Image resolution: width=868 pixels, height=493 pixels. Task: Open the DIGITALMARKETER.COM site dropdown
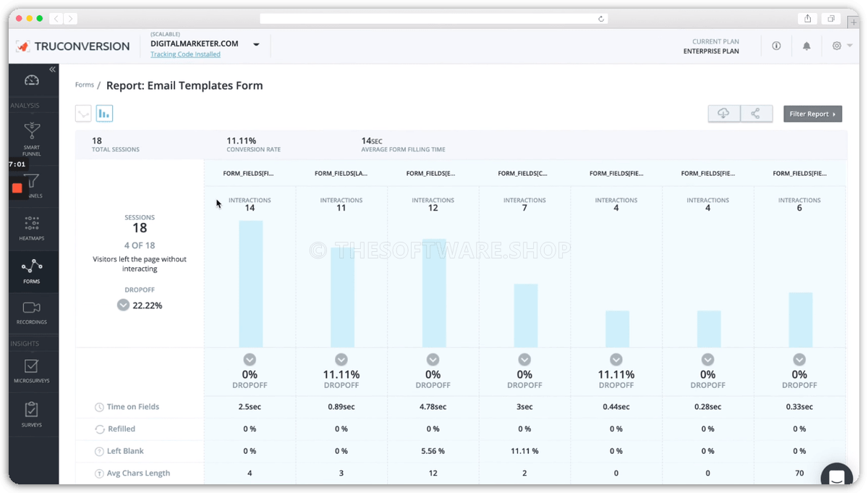pos(256,44)
